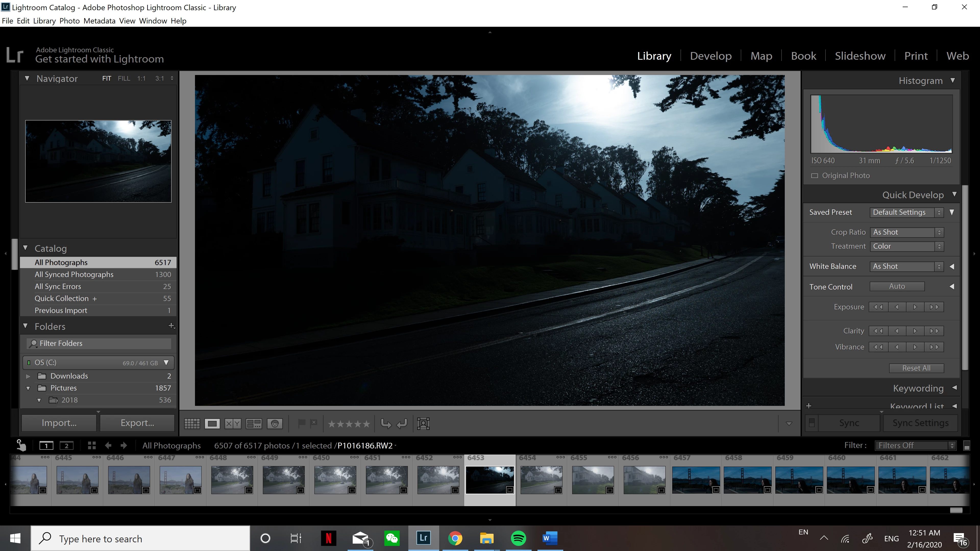The image size is (980, 551).
Task: Set five-star rating in toolbar
Action: pyautogui.click(x=366, y=424)
